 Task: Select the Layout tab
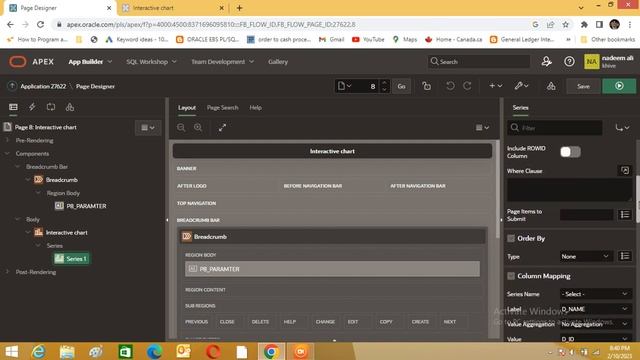click(x=187, y=108)
